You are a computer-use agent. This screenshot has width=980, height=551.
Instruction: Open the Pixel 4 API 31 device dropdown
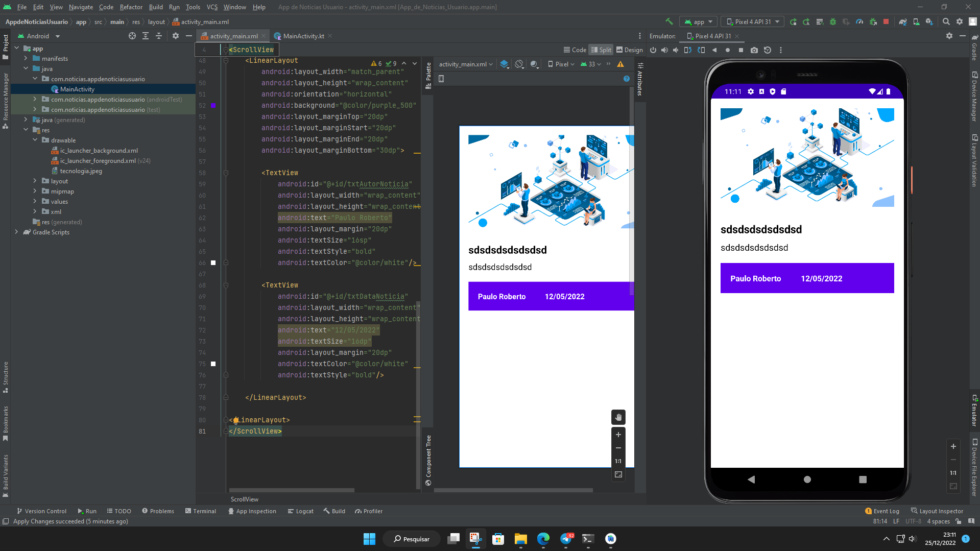tap(752, 21)
